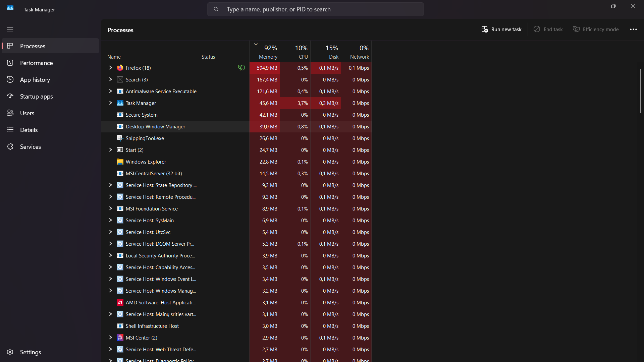The width and height of the screenshot is (644, 362).
Task: Open Settings gear in sidebar
Action: pos(10,352)
